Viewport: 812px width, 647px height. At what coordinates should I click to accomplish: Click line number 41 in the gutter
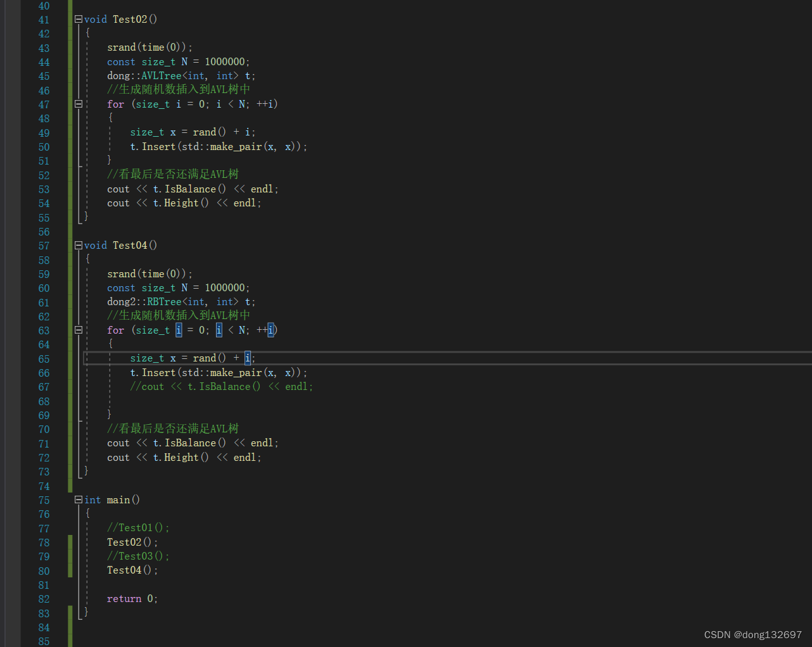coord(44,20)
